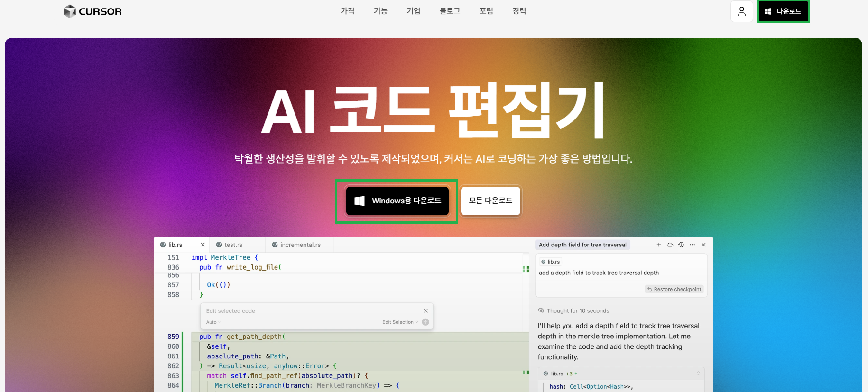Click 'pub fn get_path_depth(' code line
Screen dimensions: 868x392
(x=242, y=337)
